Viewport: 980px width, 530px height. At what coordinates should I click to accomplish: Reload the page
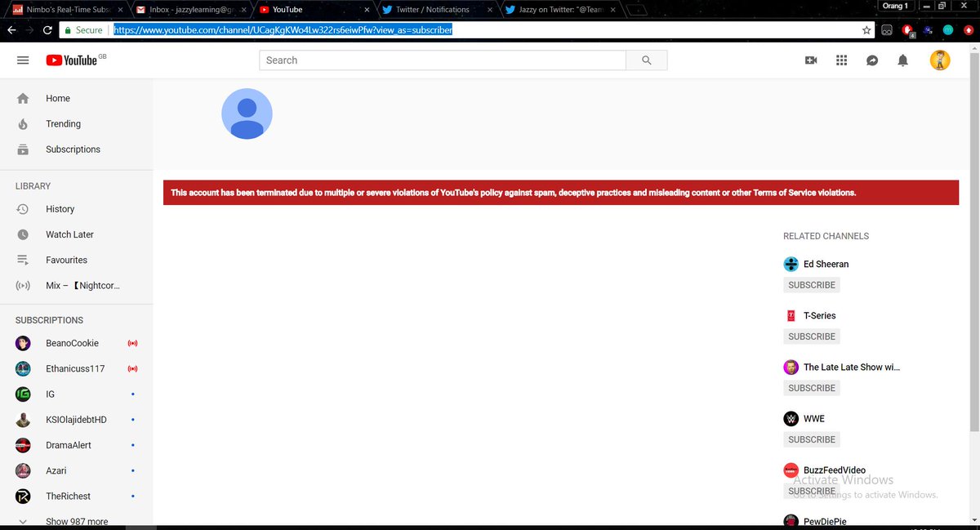pyautogui.click(x=47, y=30)
